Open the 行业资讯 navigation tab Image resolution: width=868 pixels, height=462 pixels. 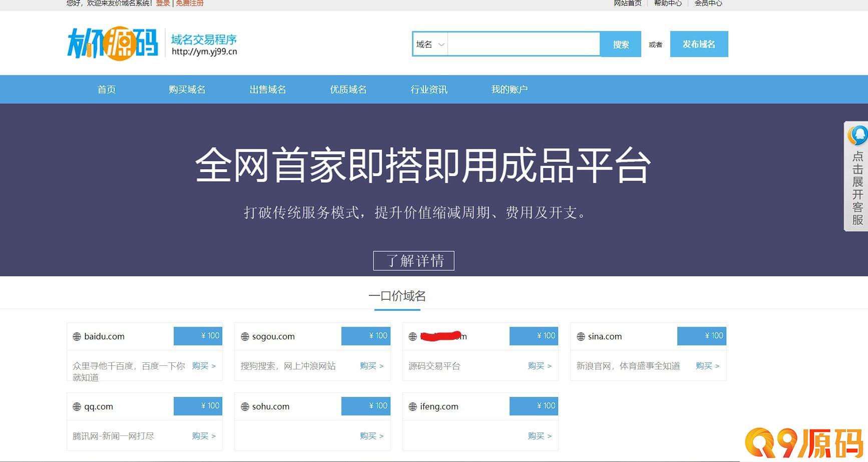tap(429, 90)
